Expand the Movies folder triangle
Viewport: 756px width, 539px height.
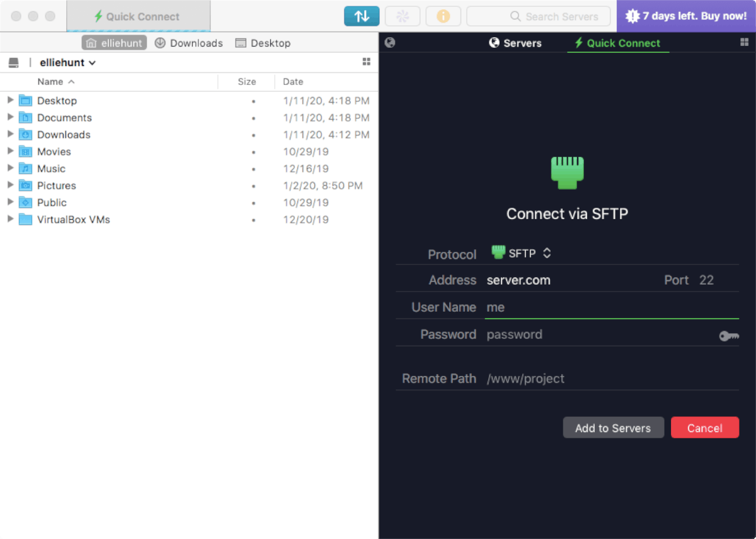[10, 151]
